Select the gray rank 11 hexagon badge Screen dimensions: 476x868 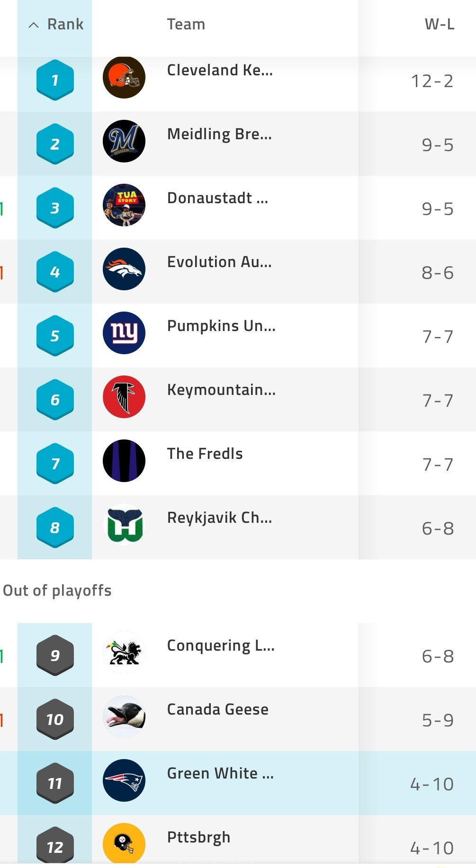[55, 783]
